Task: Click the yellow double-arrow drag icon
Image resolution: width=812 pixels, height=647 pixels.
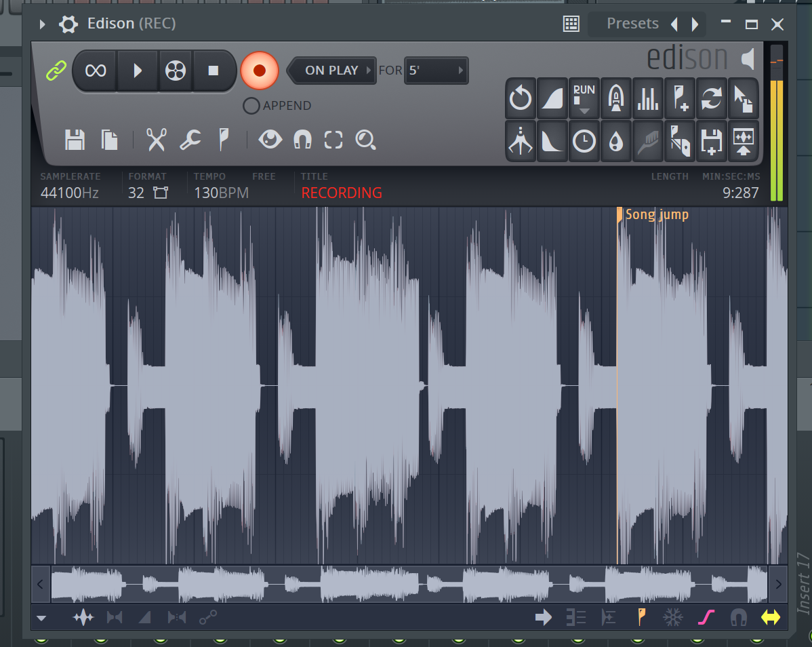Action: 771,617
